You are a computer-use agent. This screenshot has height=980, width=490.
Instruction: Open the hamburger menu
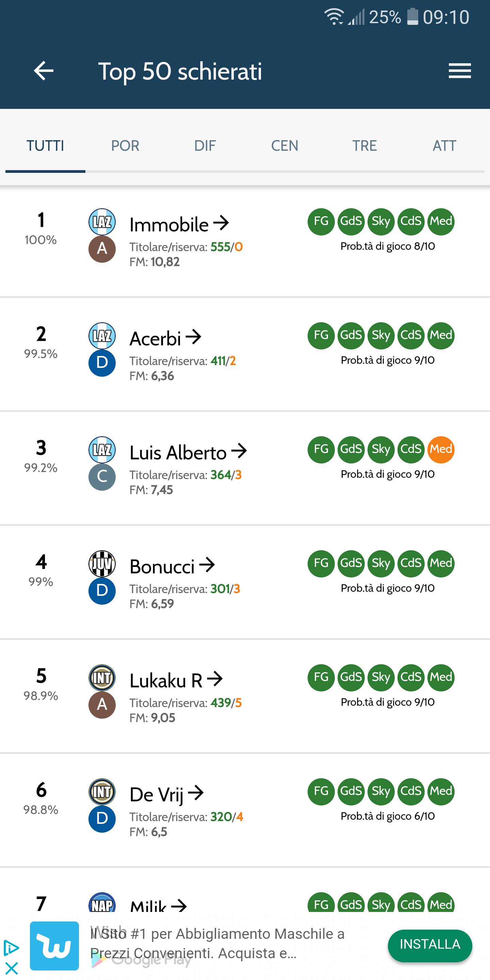(460, 71)
